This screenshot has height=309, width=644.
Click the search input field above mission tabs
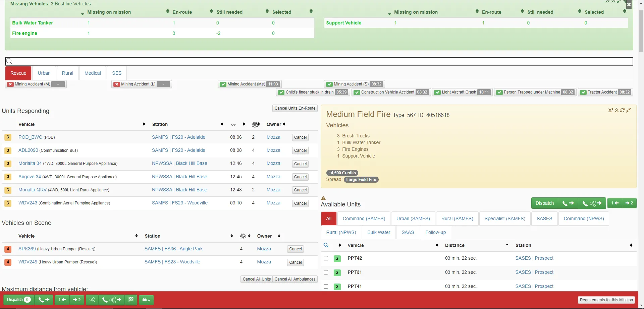(319, 61)
